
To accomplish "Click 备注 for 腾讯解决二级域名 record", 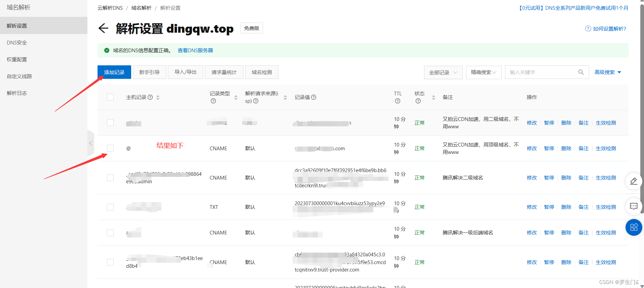I will pos(583,178).
